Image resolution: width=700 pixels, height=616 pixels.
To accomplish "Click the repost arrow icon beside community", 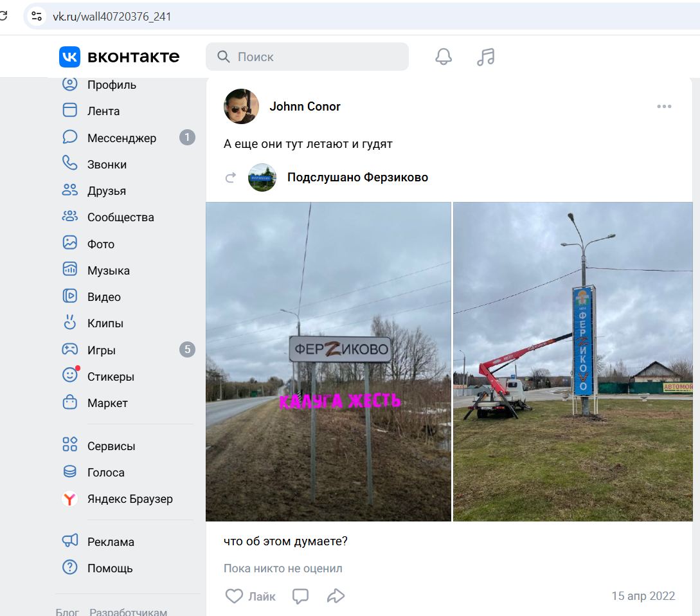I will [230, 177].
